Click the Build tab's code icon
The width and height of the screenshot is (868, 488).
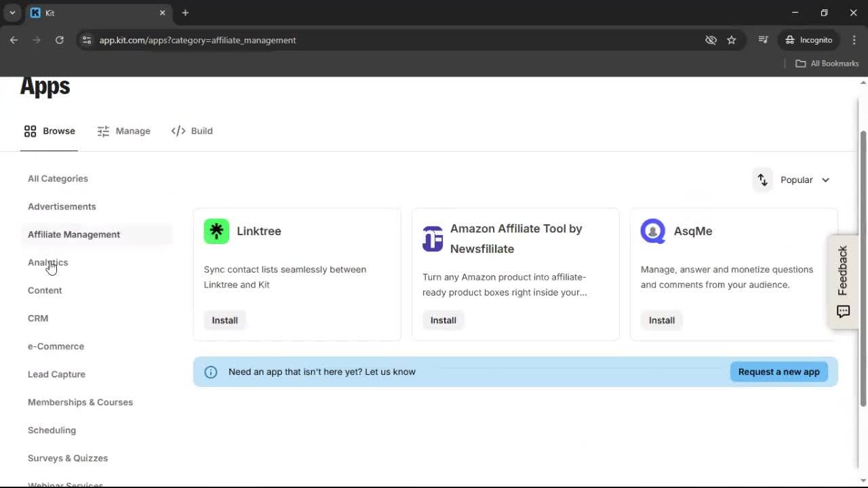coord(178,131)
